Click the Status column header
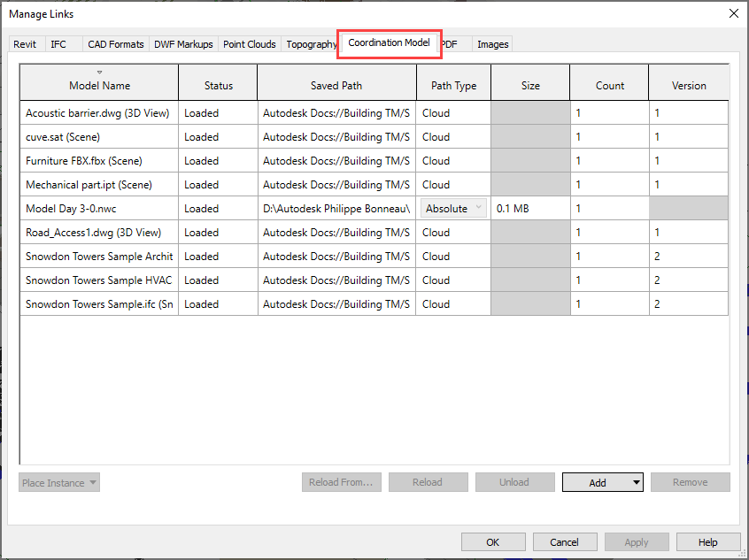 218,85
